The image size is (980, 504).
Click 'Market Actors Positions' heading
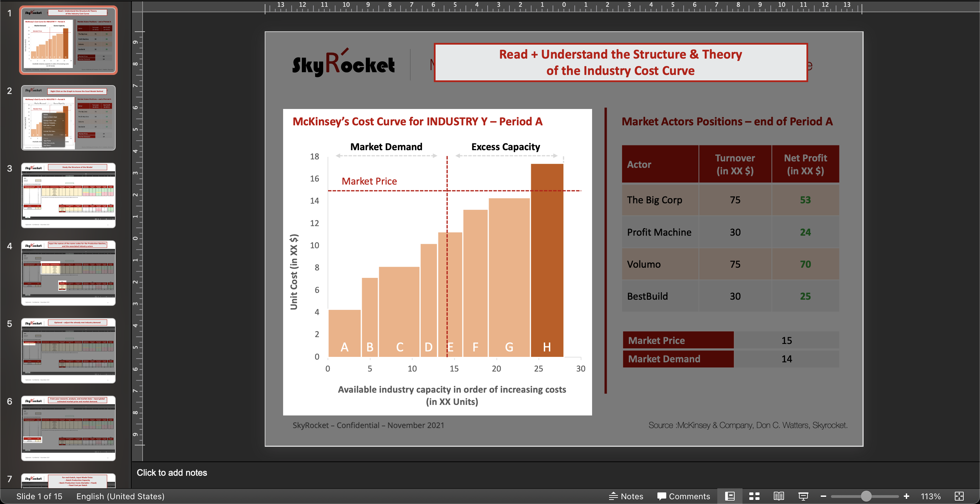point(727,122)
